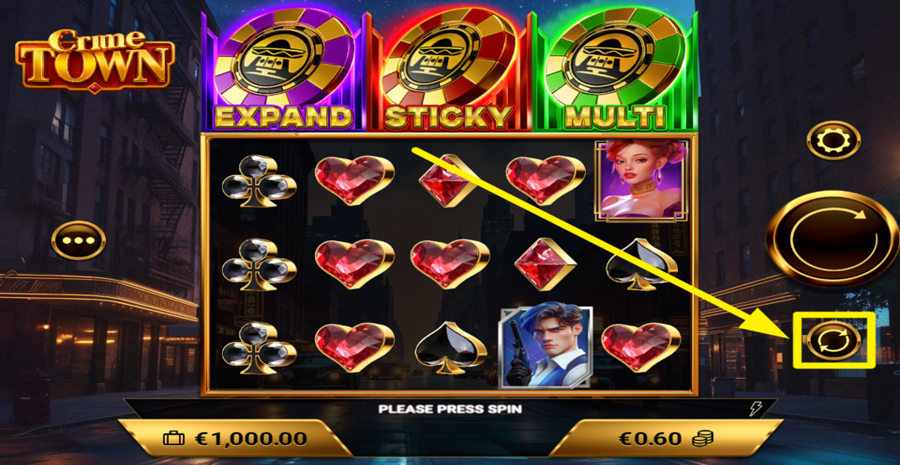Viewport: 900px width, 465px height.
Task: Toggle the lightning bolt turbo icon
Action: pos(754,409)
